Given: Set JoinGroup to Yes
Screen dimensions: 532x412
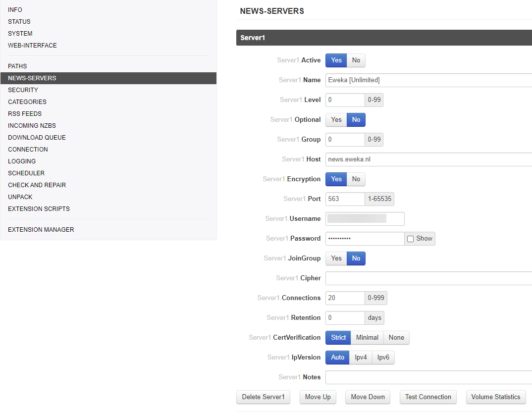Looking at the screenshot, I should (x=336, y=258).
